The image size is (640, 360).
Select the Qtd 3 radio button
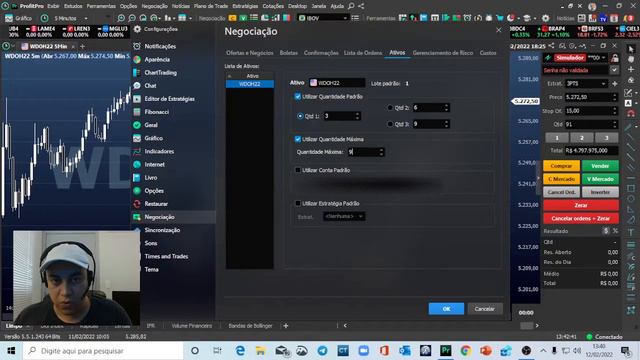[390, 124]
